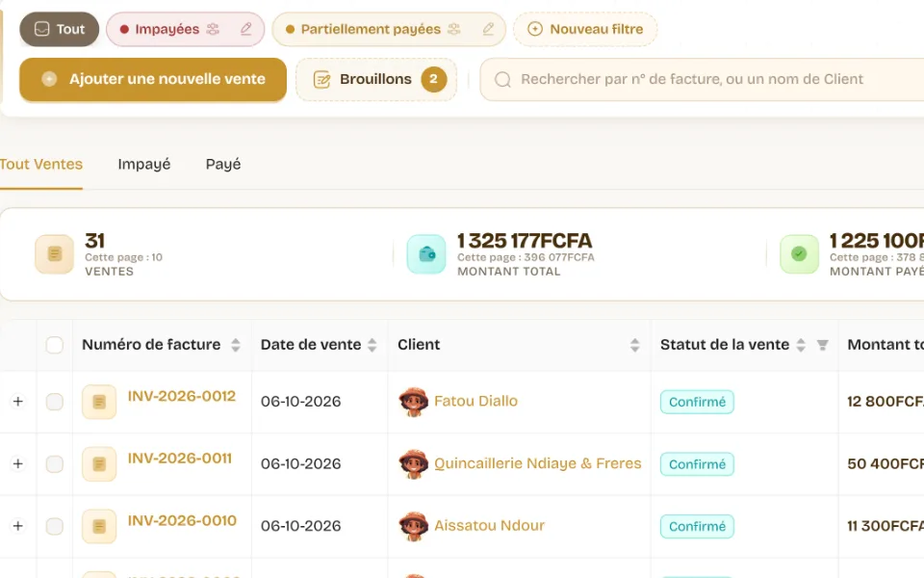
Task: Click the search magnifier icon
Action: click(x=502, y=80)
